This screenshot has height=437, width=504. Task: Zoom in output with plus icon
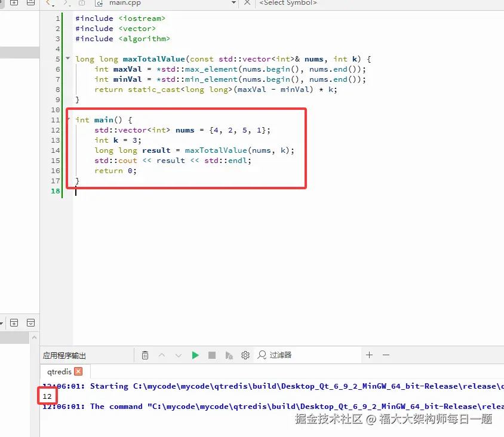click(x=369, y=355)
